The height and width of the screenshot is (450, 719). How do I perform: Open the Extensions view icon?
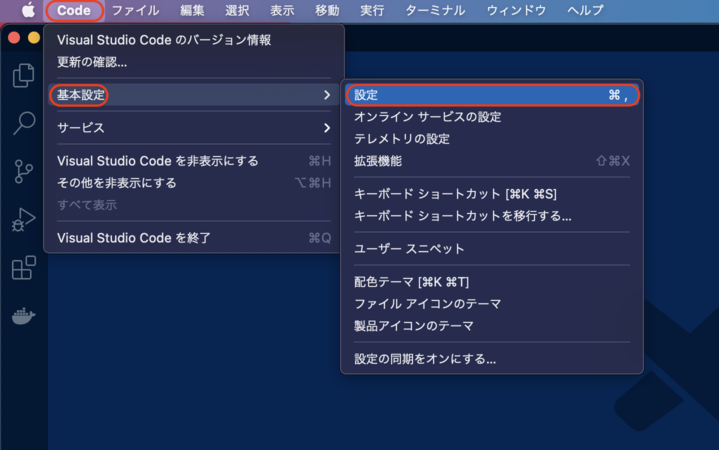[x=23, y=267]
